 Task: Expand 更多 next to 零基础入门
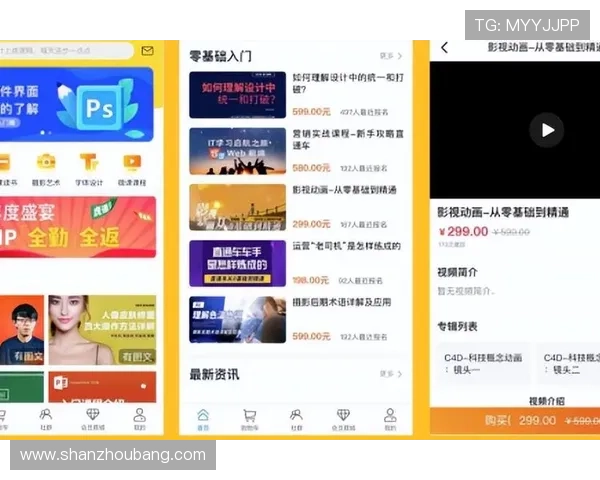391,56
